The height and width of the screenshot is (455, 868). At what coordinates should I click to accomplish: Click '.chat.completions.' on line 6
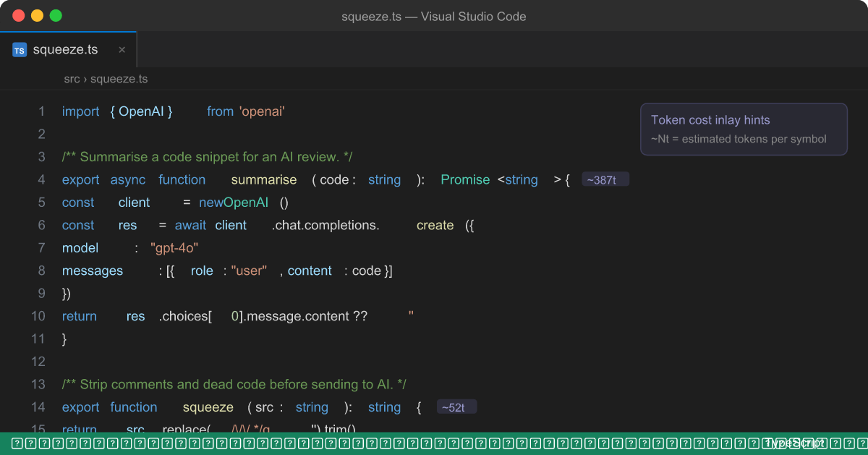click(x=325, y=225)
